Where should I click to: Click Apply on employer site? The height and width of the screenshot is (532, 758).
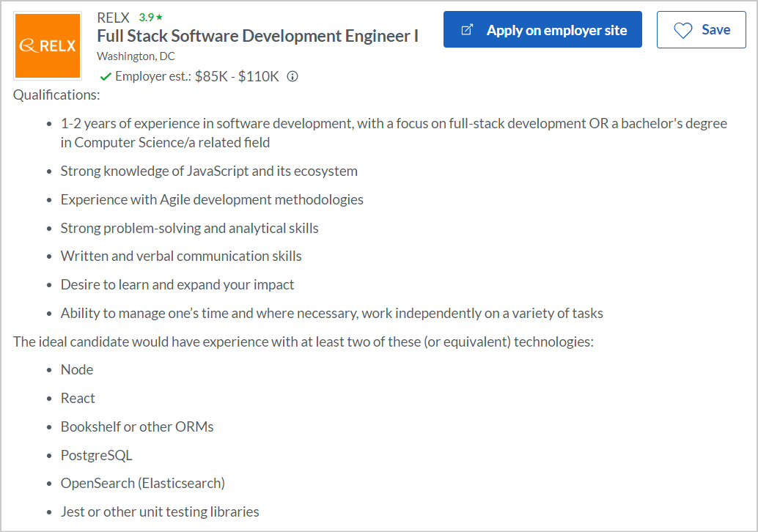pos(542,29)
